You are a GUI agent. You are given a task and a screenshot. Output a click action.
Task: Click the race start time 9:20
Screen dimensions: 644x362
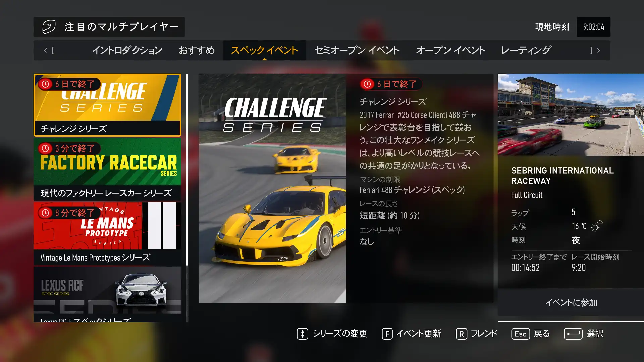point(579,268)
